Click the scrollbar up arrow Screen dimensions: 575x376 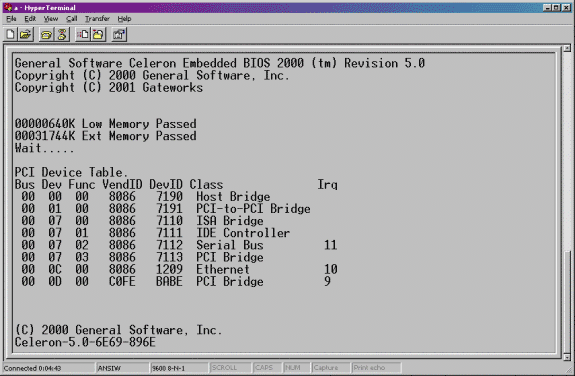(x=567, y=48)
